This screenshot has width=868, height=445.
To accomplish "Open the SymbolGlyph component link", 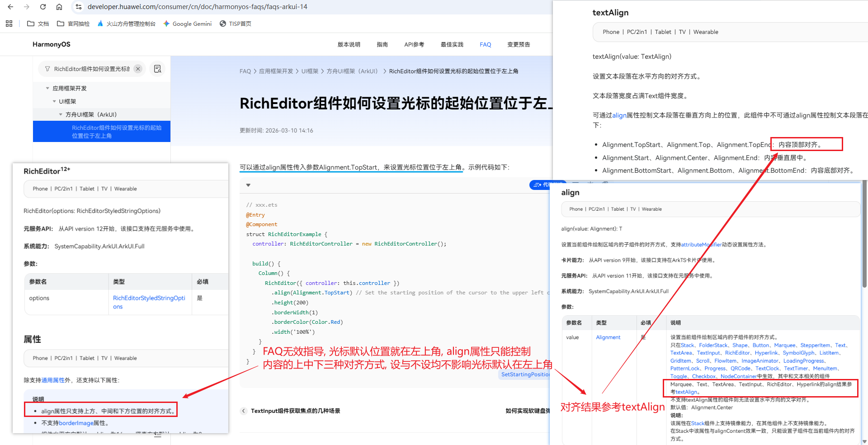I will (x=799, y=353).
